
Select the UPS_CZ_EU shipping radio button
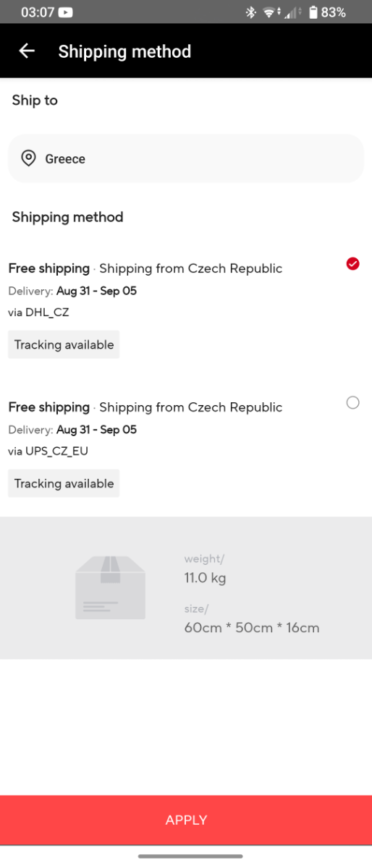click(352, 403)
